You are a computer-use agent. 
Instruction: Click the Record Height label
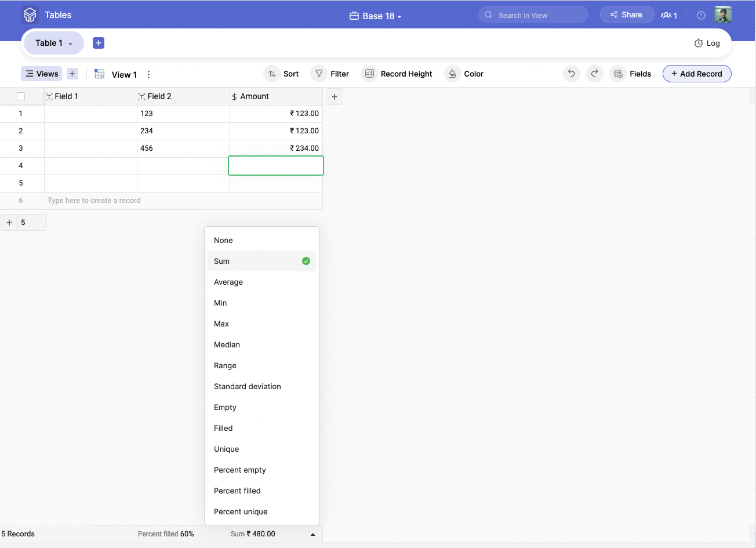pyautogui.click(x=406, y=74)
